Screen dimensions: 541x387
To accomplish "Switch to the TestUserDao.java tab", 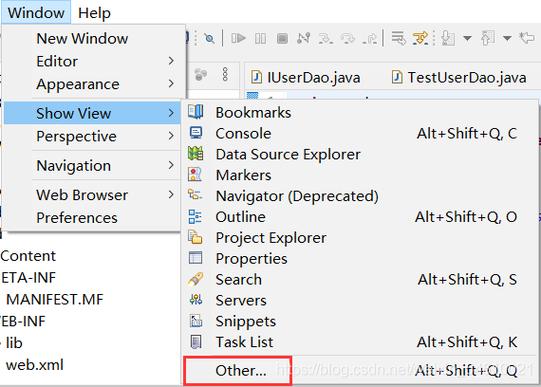I will pyautogui.click(x=460, y=77).
